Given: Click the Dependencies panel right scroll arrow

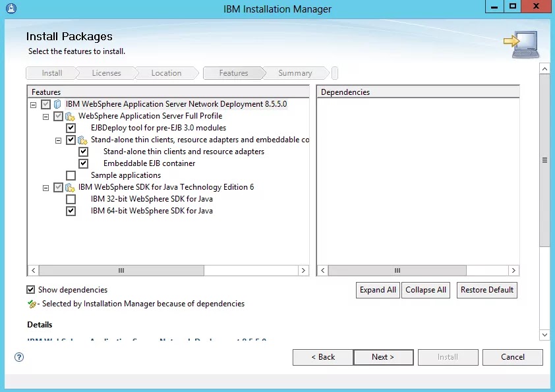Looking at the screenshot, I should coord(513,271).
